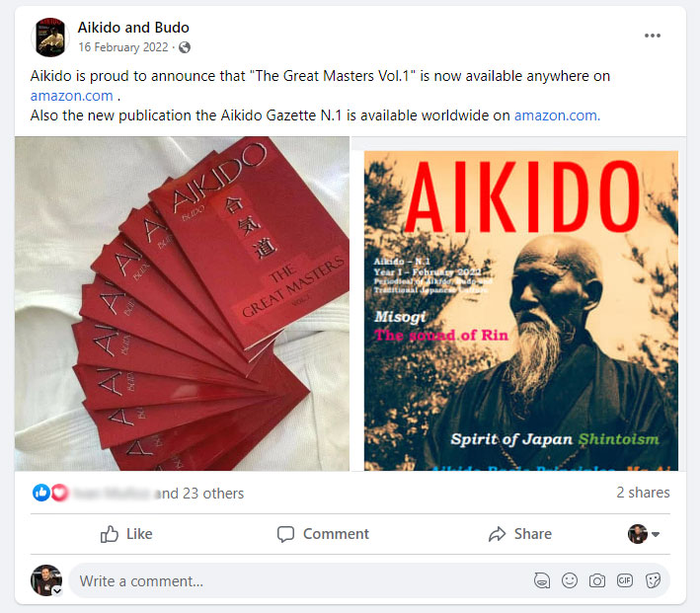Open the emoji picker in comment box
Screen dimensions: 700x613
click(x=570, y=580)
